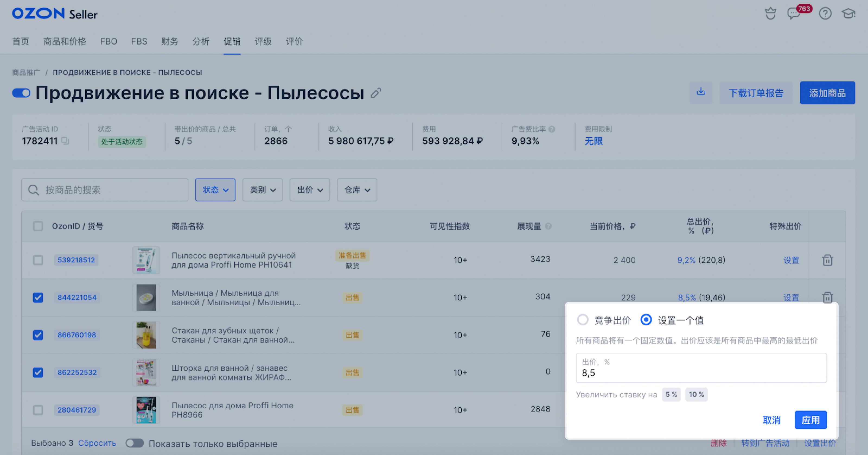Viewport: 868px width, 455px height.
Task: Open the crown premium icon in header
Action: tap(770, 14)
